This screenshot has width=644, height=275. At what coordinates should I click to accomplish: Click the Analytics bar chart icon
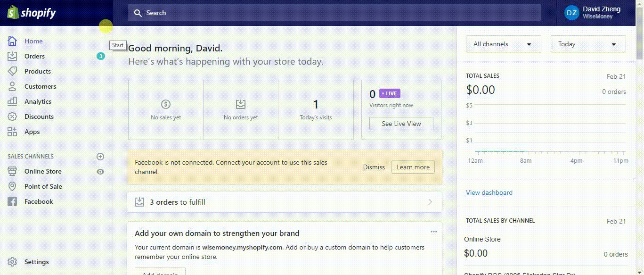click(12, 101)
